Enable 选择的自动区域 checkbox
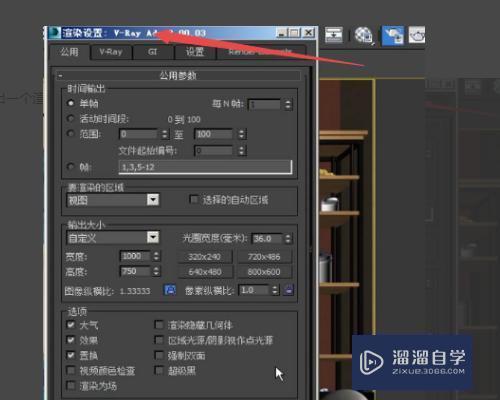This screenshot has height=400, width=500. (x=194, y=199)
